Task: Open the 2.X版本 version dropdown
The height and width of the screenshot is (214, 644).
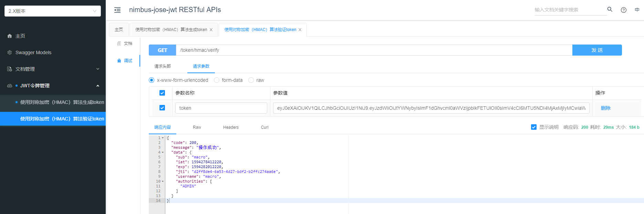Action: 53,11
